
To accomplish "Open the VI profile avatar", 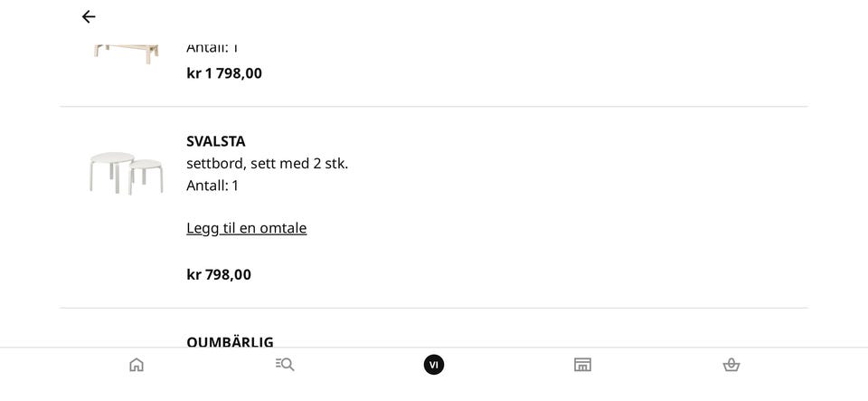I will (434, 365).
